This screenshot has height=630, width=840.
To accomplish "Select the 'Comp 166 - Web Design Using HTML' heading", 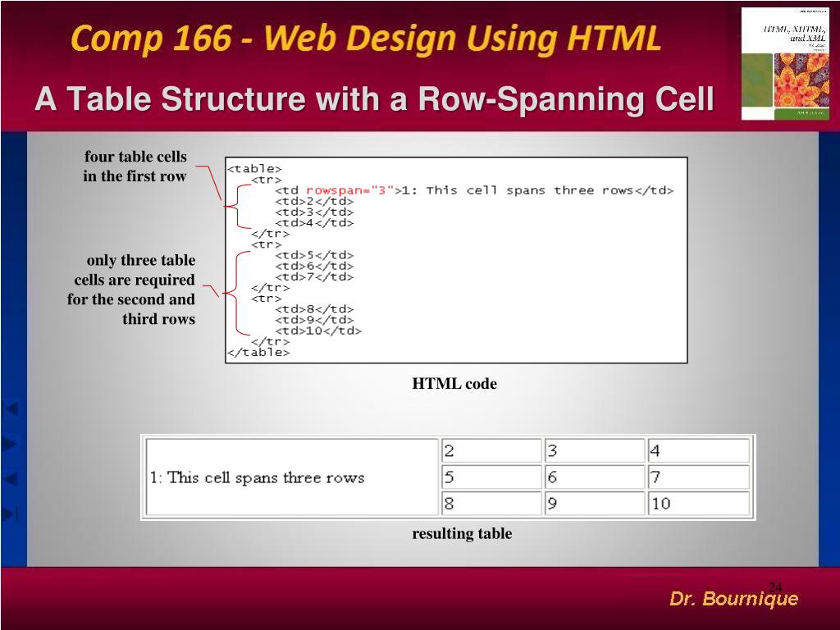I will [x=366, y=39].
